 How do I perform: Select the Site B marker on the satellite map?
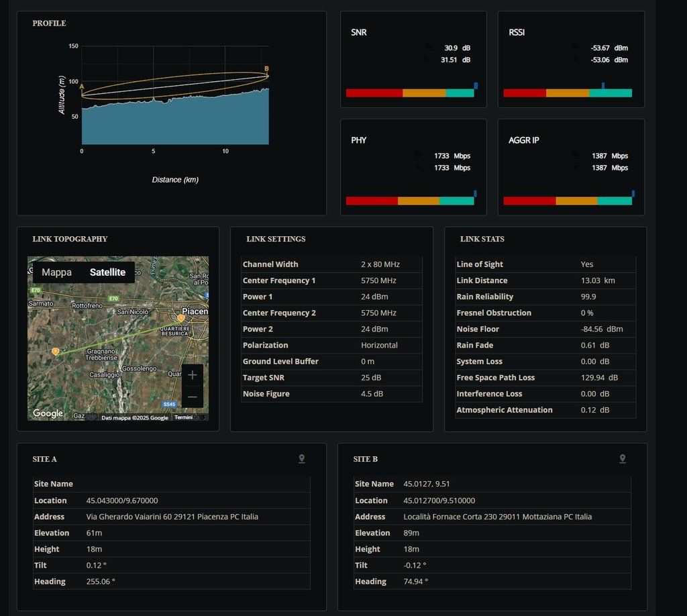[56, 351]
